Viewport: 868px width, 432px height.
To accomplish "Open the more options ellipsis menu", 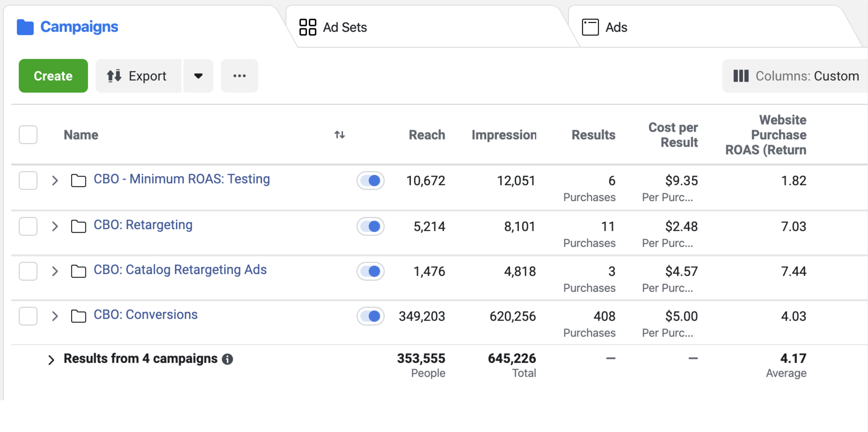I will point(239,76).
